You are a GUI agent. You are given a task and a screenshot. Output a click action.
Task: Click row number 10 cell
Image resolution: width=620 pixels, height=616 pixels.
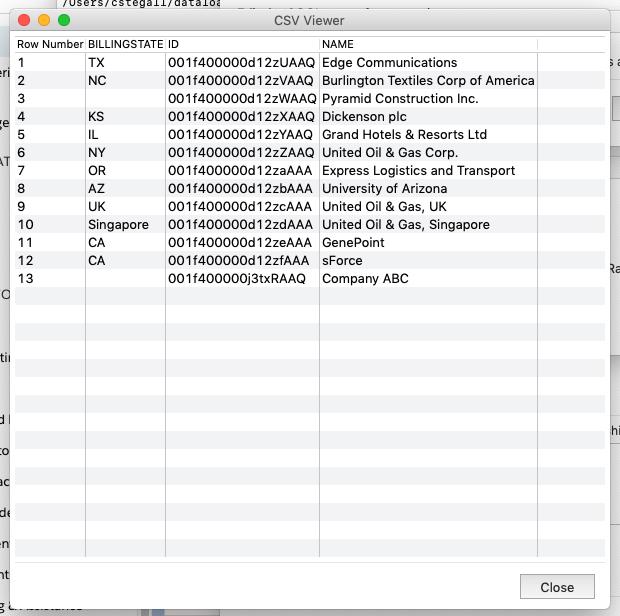coord(50,225)
